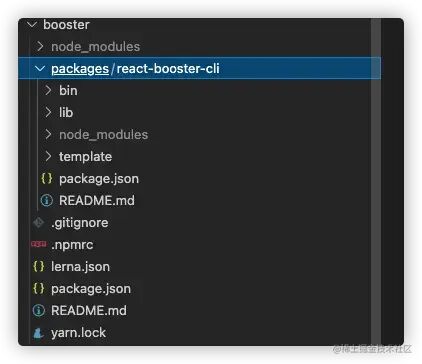
Task: Click the info icon of the root README.md
Action: point(39,310)
